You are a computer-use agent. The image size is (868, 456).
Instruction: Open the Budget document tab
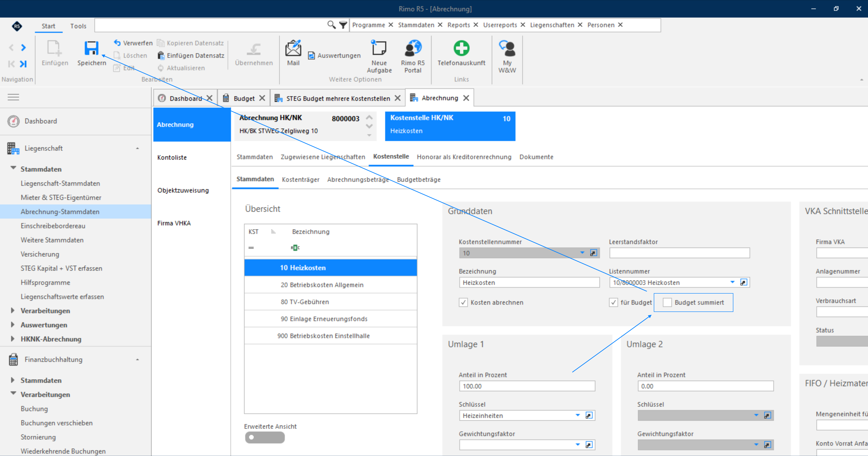pos(244,98)
